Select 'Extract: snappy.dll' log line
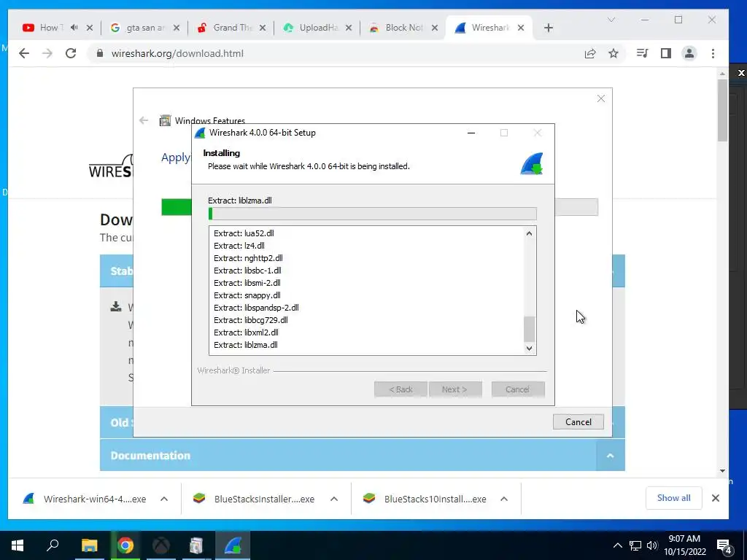Viewport: 747px width, 560px height. pos(247,295)
